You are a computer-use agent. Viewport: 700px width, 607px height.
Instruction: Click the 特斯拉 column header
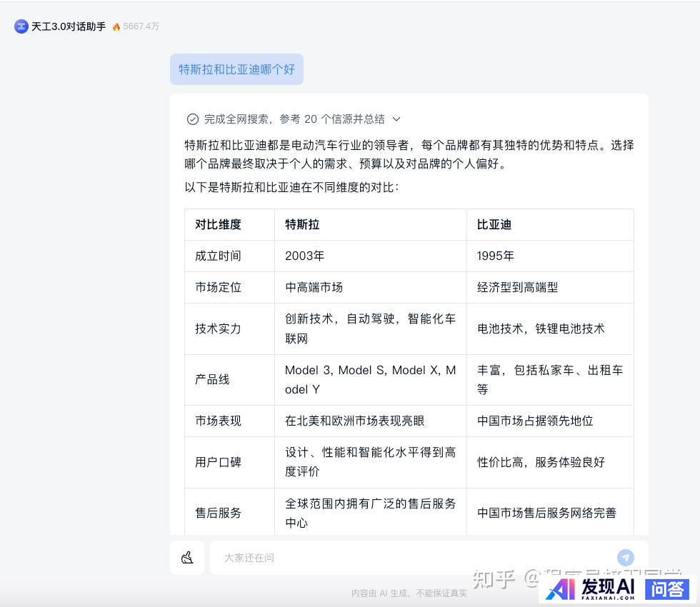pyautogui.click(x=302, y=224)
